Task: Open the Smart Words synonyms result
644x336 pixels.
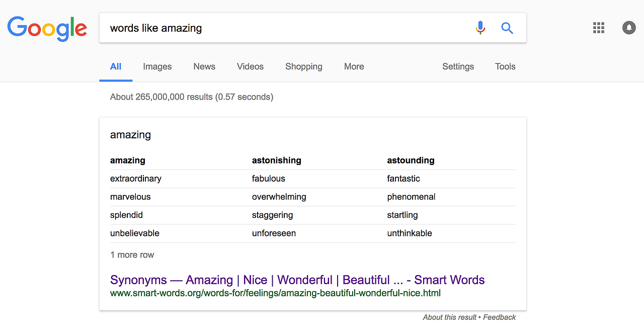Action: click(x=297, y=280)
